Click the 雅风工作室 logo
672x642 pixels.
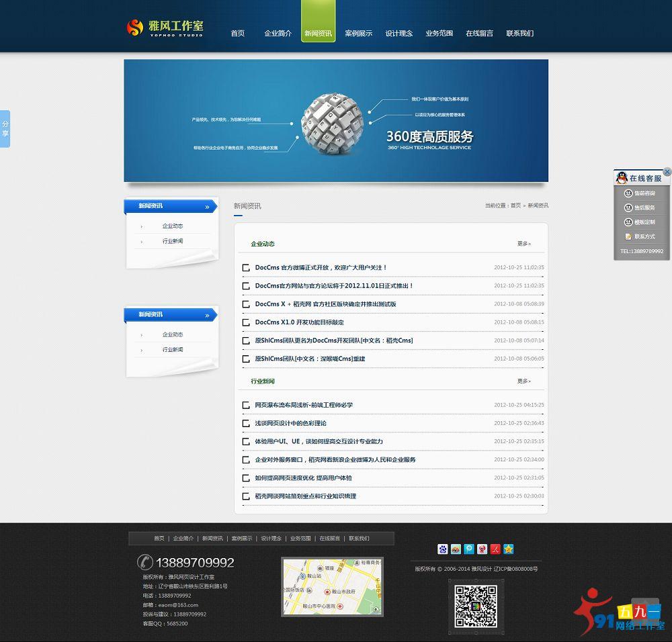pos(165,28)
